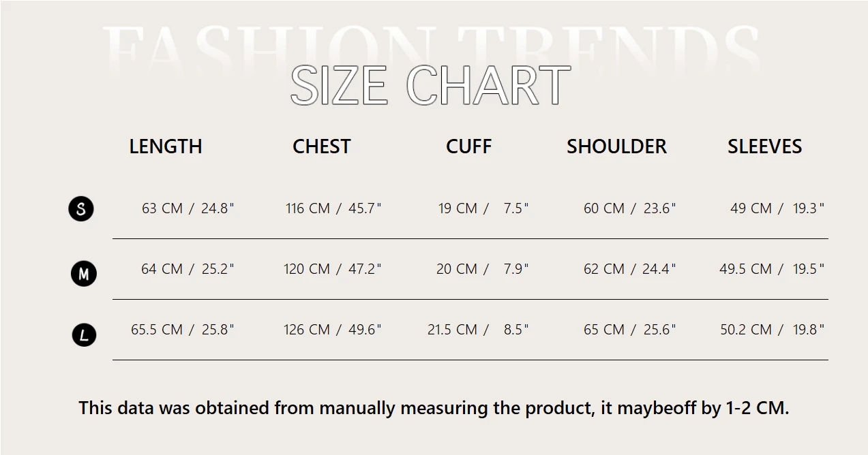
Task: Click the 62 CM / 24.4" shoulder value
Action: (x=629, y=269)
